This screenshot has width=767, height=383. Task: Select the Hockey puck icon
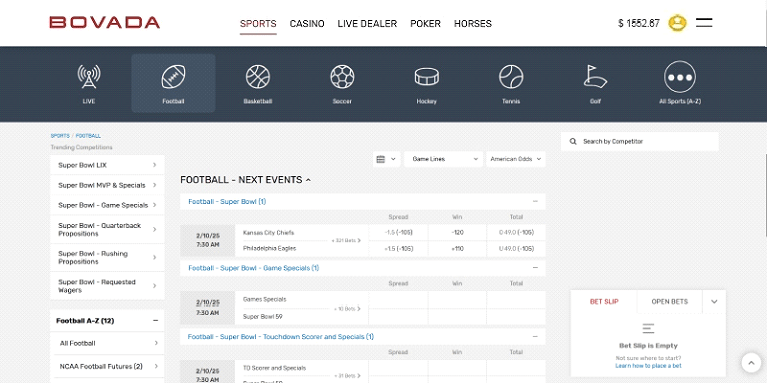pos(427,77)
